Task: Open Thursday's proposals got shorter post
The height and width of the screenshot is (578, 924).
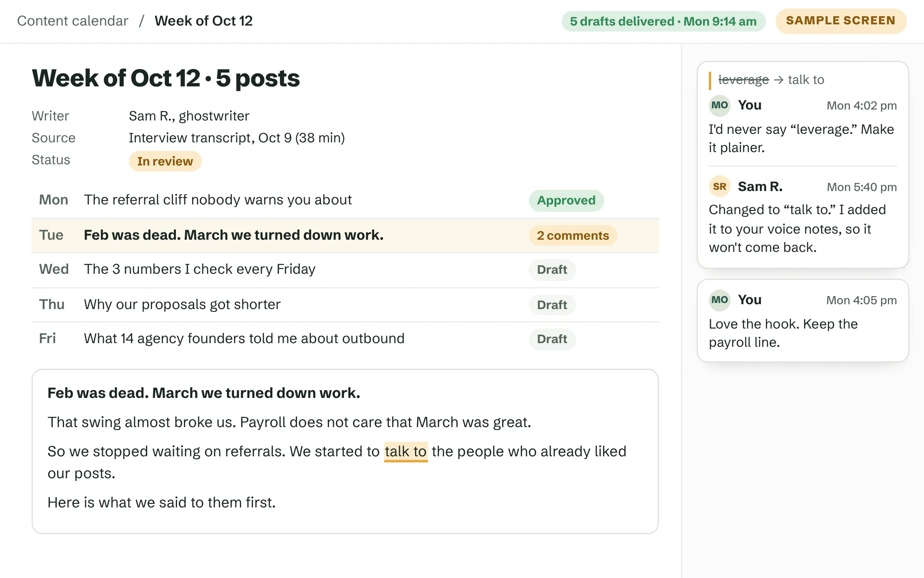Action: point(345,305)
